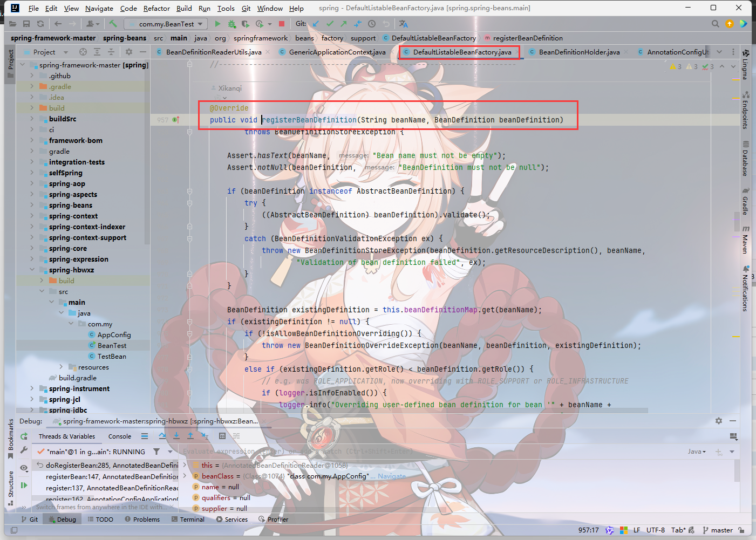This screenshot has width=756, height=540.
Task: Collapse the spring-hbwxz module node
Action: (x=32, y=270)
